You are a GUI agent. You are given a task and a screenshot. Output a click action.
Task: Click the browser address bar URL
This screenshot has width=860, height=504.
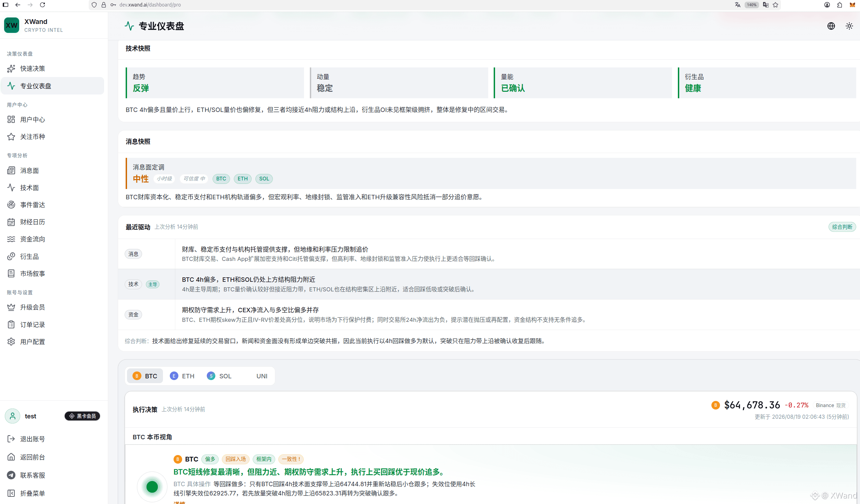click(x=150, y=5)
